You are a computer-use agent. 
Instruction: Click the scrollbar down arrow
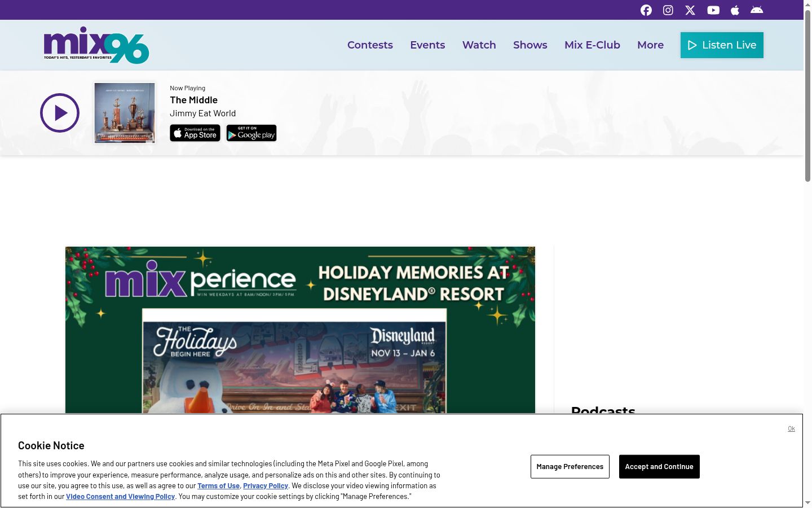807,503
